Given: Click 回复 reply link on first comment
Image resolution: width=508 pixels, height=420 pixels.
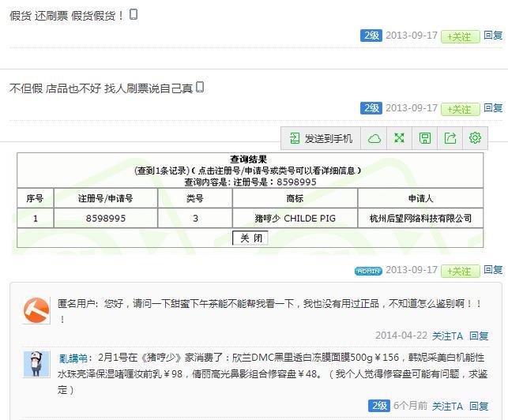Looking at the screenshot, I should [x=493, y=36].
